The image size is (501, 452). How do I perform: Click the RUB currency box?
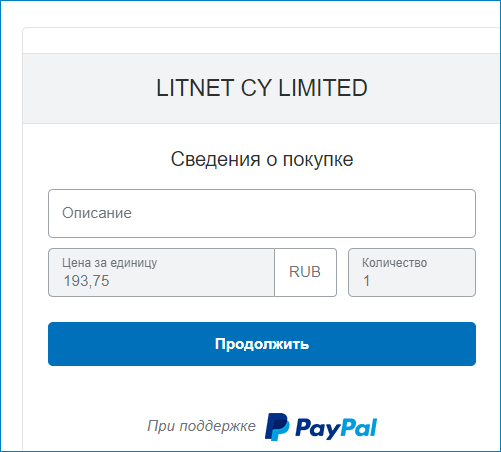coord(305,272)
